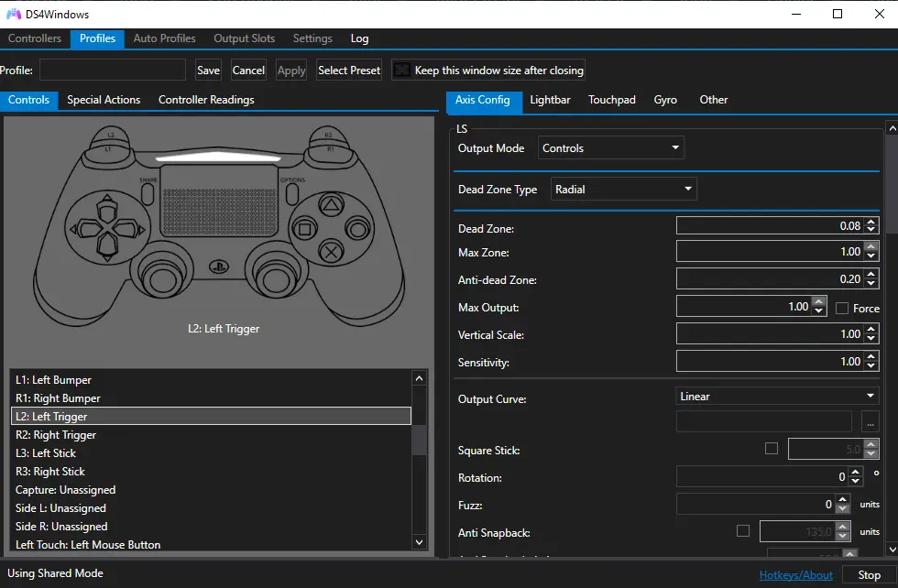Screen dimensions: 898x588
Task: Click the D-pad up arrow on the controller
Action: 107,210
